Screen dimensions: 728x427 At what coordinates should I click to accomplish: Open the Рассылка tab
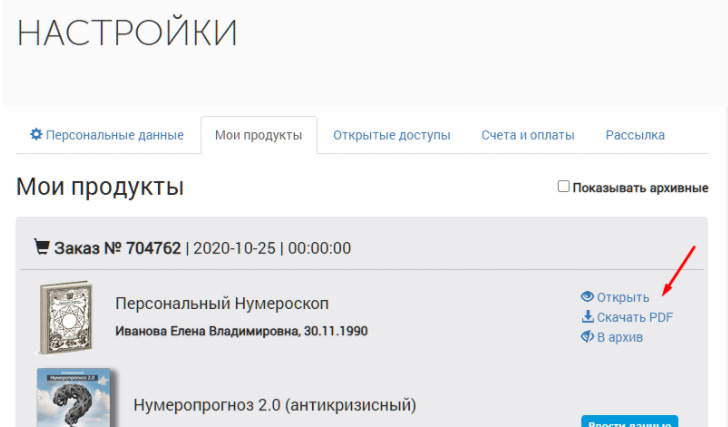coord(635,135)
